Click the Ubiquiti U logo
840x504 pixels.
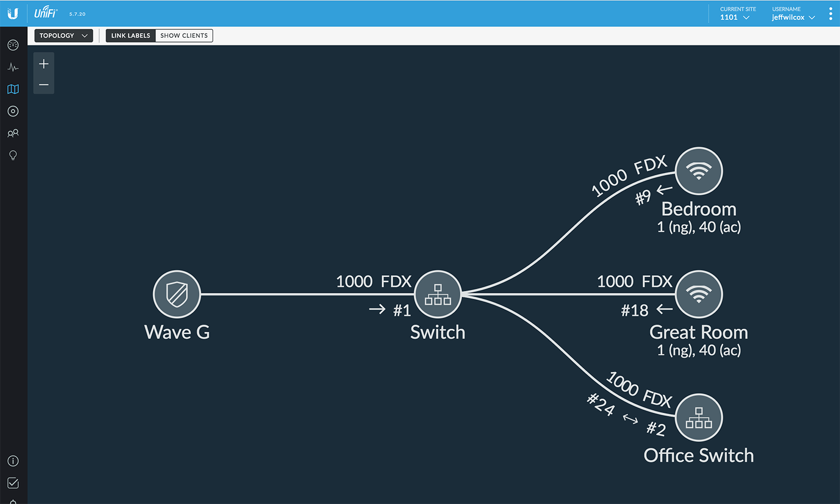[x=13, y=13]
